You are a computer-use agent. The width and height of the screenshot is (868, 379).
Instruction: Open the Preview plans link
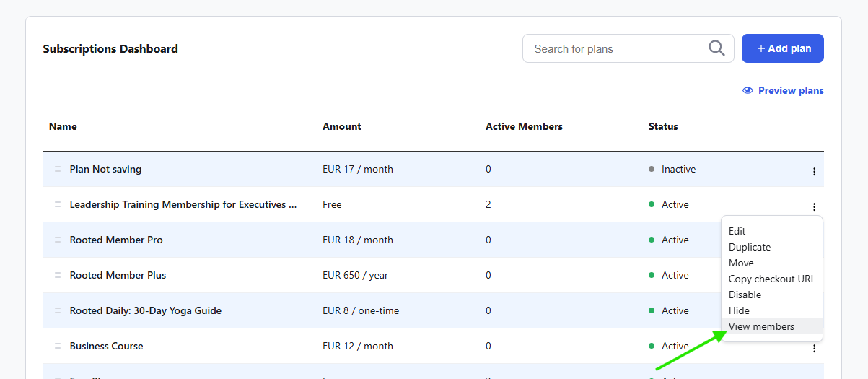coord(790,90)
